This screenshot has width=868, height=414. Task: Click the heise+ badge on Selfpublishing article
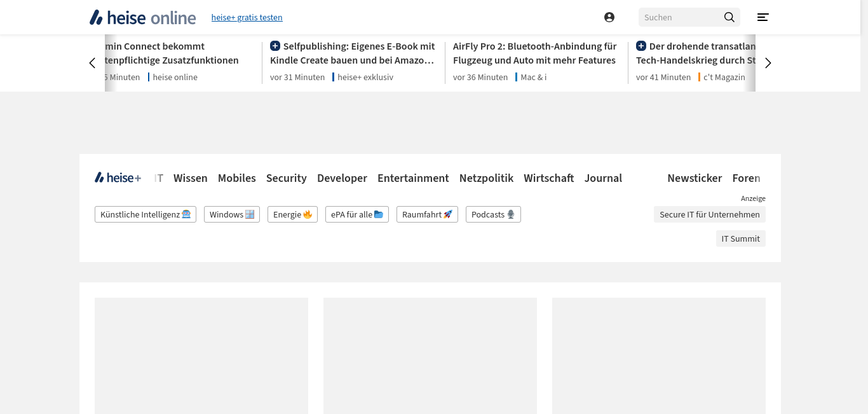pyautogui.click(x=275, y=46)
